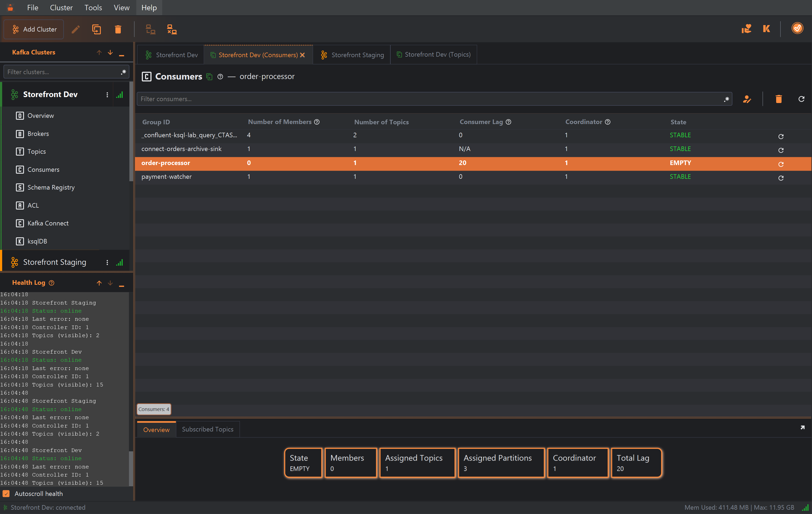The width and height of the screenshot is (812, 514).
Task: Click the delete consumer trash icon
Action: tap(779, 99)
